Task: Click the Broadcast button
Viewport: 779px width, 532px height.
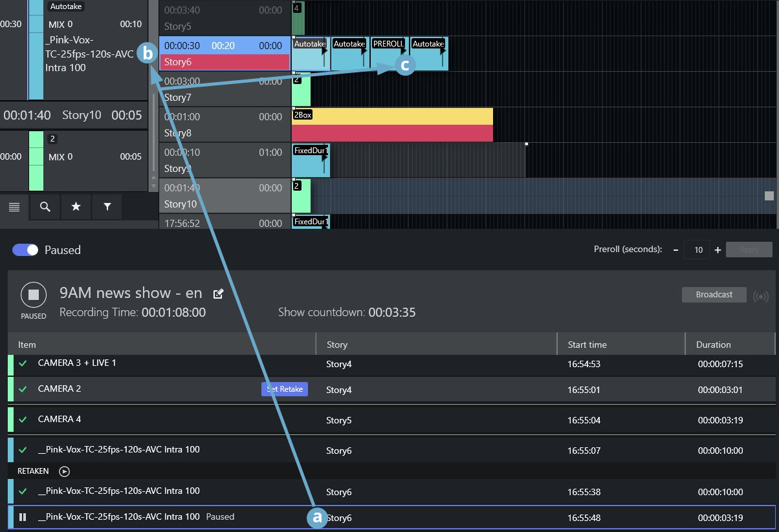Action: pos(714,295)
